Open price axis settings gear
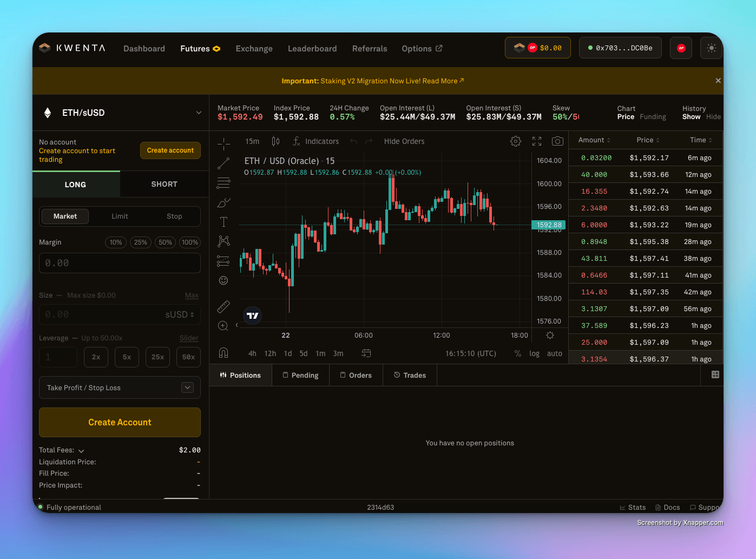The height and width of the screenshot is (559, 756). 550,336
